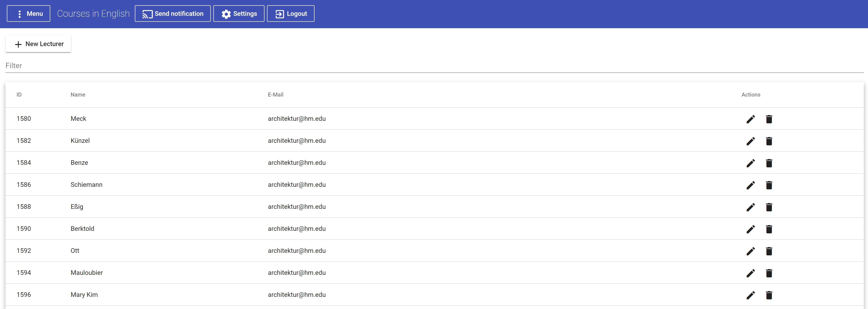
Task: Delete lecturer Künzel row
Action: (769, 141)
